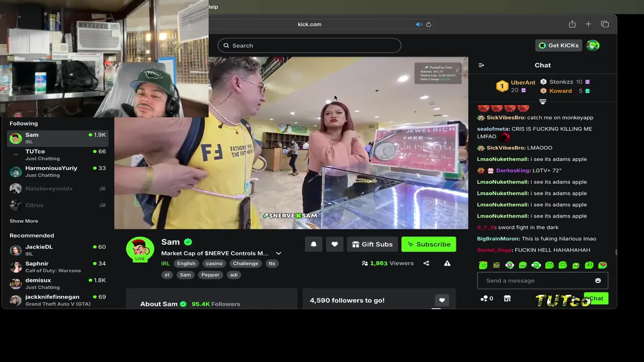Share the stream
This screenshot has width=644, height=362.
tap(426, 263)
